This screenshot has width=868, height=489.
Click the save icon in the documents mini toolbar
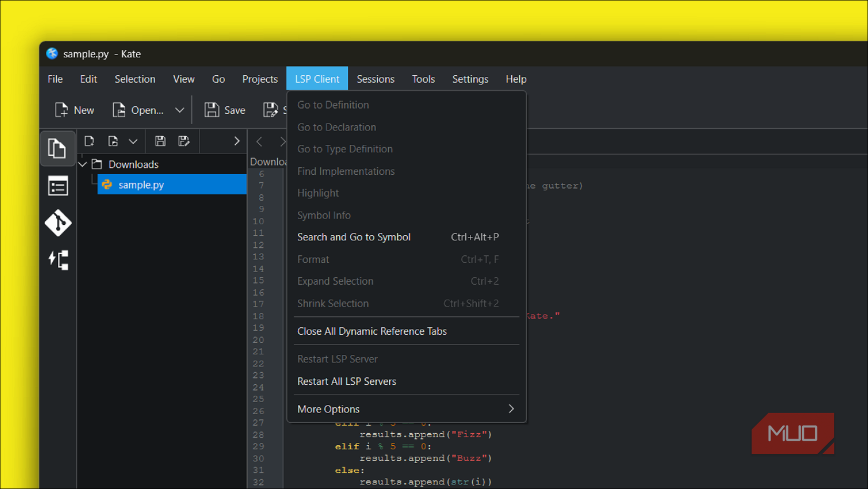159,141
